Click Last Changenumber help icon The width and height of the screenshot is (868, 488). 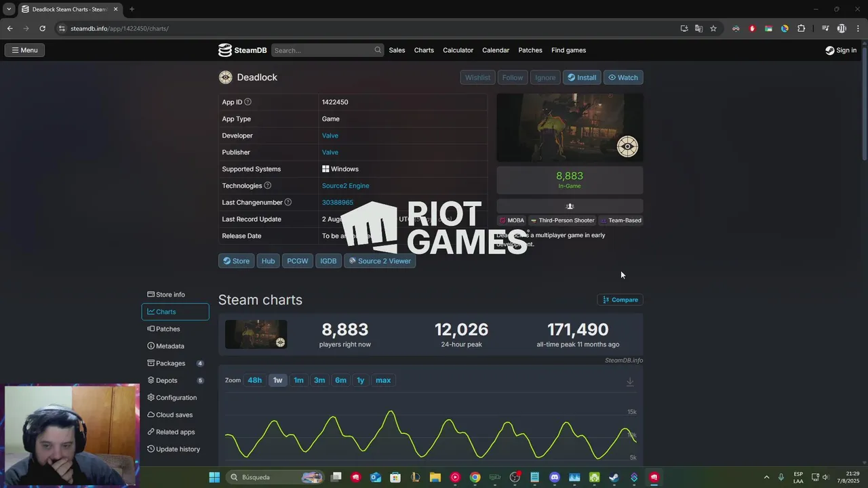tap(288, 203)
